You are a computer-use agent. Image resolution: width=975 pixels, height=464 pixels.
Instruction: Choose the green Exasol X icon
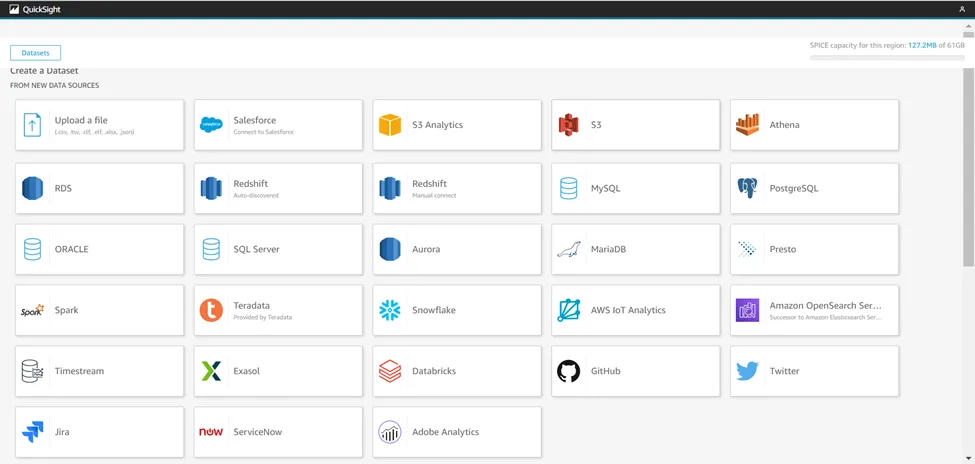pos(211,371)
